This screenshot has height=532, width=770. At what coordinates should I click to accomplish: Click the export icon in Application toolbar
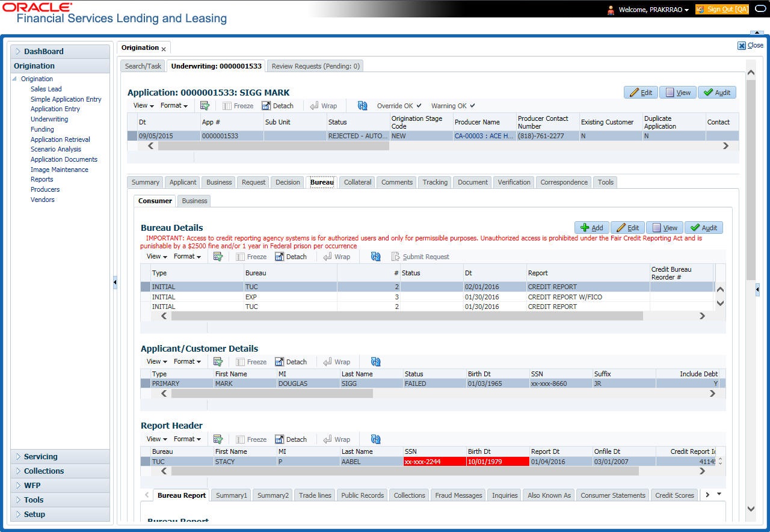205,106
